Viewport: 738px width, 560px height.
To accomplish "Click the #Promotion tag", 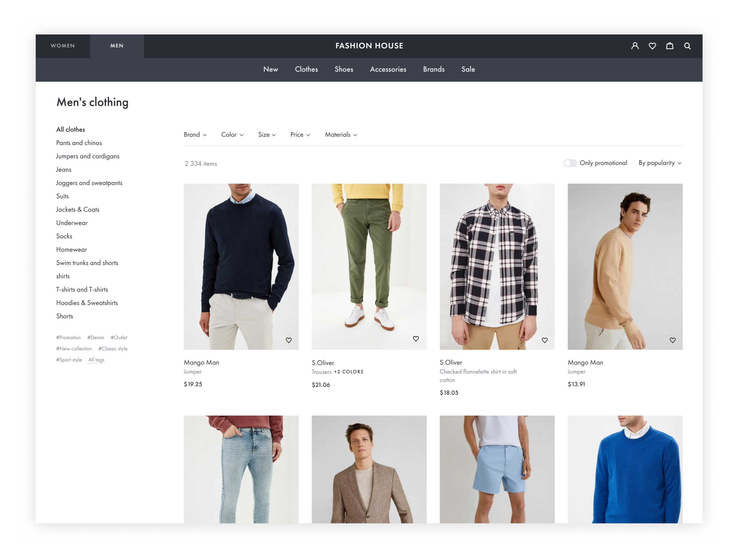I will point(68,337).
